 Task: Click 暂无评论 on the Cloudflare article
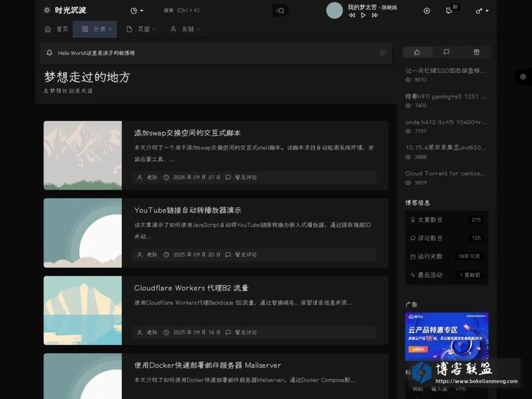pyautogui.click(x=246, y=332)
